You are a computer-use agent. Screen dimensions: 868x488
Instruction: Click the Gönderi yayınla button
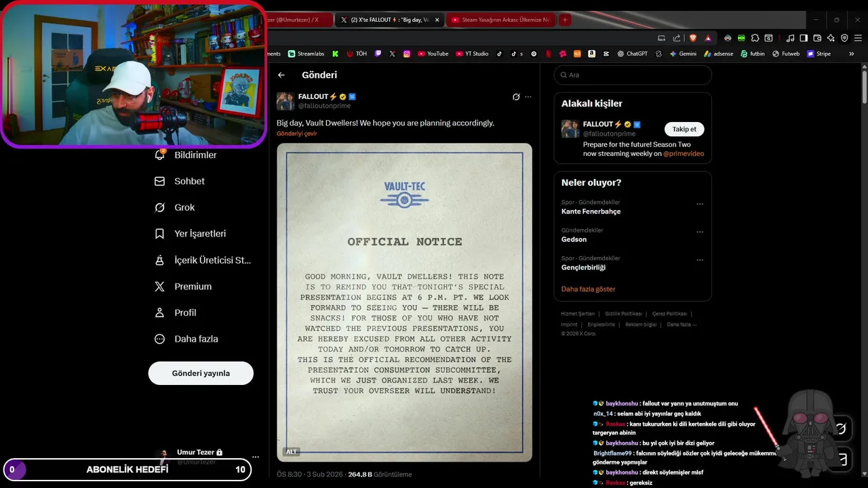point(201,373)
